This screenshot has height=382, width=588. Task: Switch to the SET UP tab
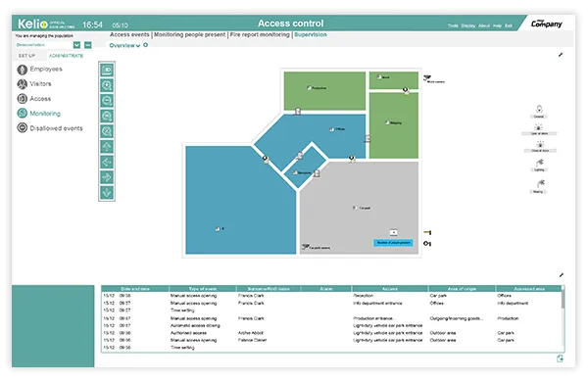[x=27, y=56]
